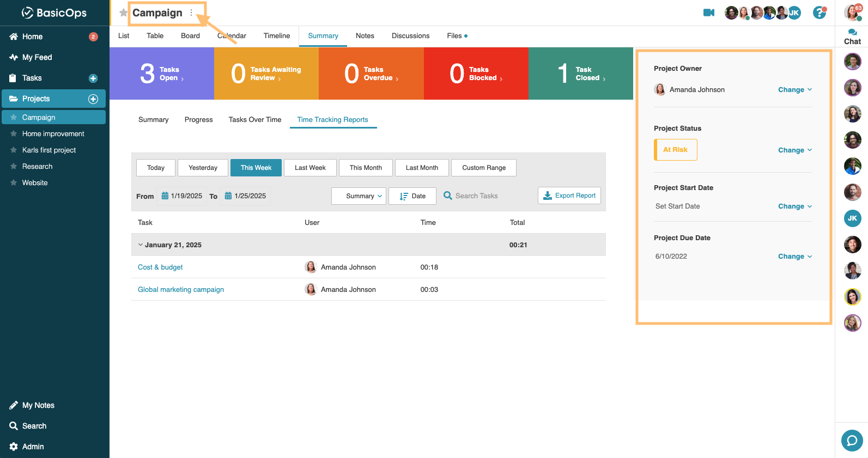The height and width of the screenshot is (458, 868).
Task: Open the support chat bubble icon
Action: coord(852,441)
